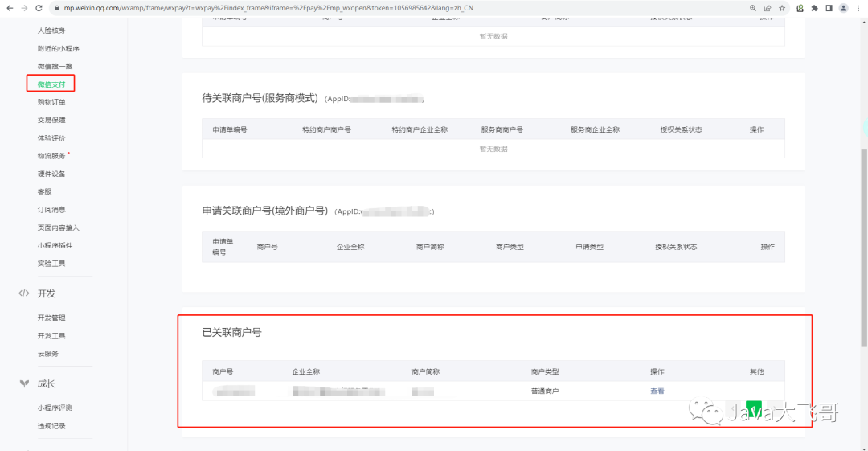Image resolution: width=868 pixels, height=451 pixels.
Task: Click the browser forward arrow
Action: (x=24, y=8)
